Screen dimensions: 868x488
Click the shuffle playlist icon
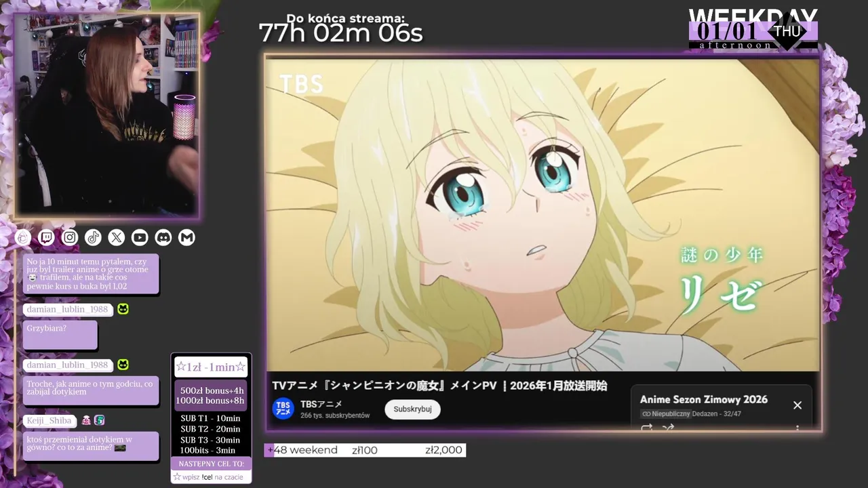668,428
